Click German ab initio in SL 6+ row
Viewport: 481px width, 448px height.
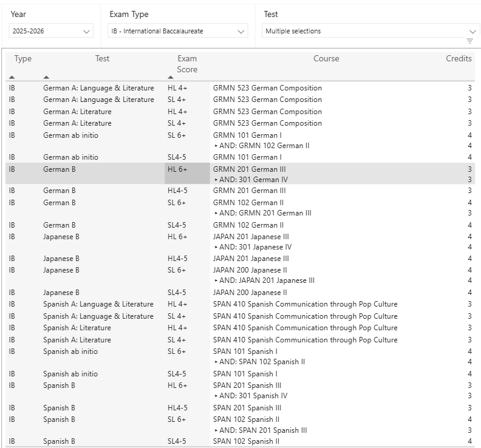tap(70, 135)
